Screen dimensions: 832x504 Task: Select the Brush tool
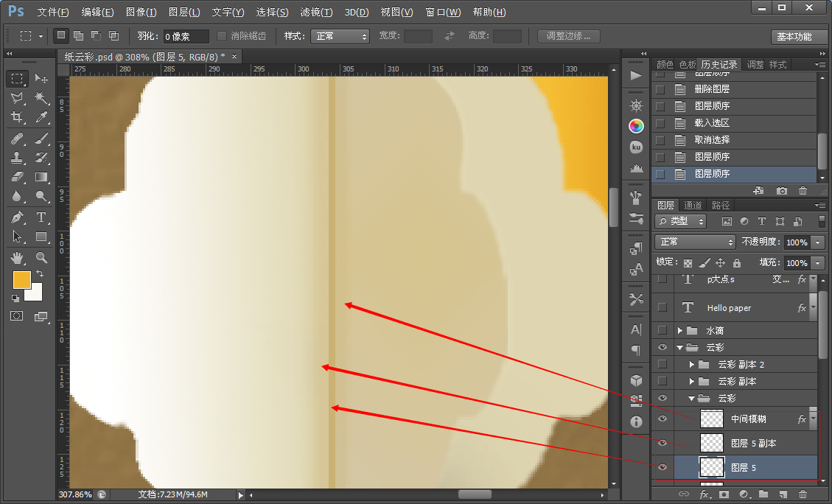[41, 139]
